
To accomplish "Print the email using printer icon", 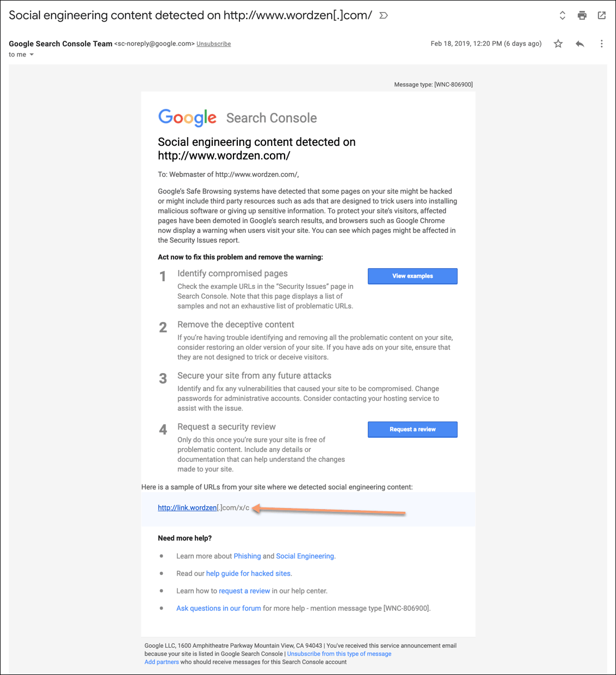I will pyautogui.click(x=582, y=15).
